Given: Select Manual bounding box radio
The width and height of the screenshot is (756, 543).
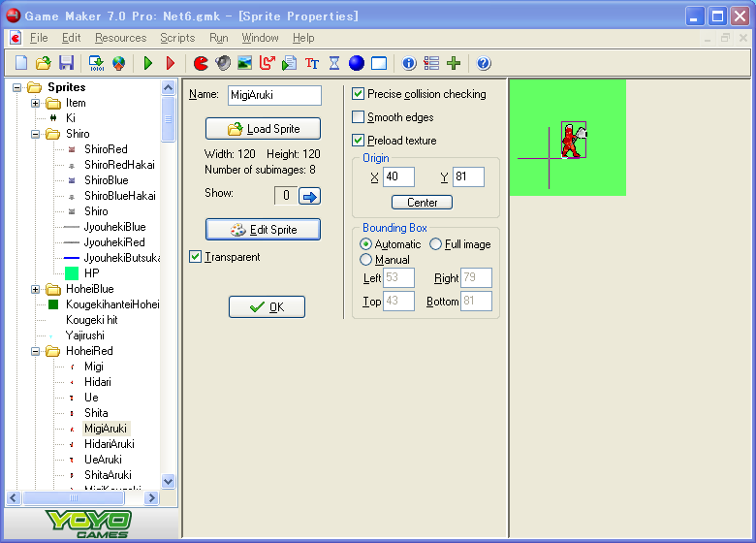Looking at the screenshot, I should coord(365,260).
